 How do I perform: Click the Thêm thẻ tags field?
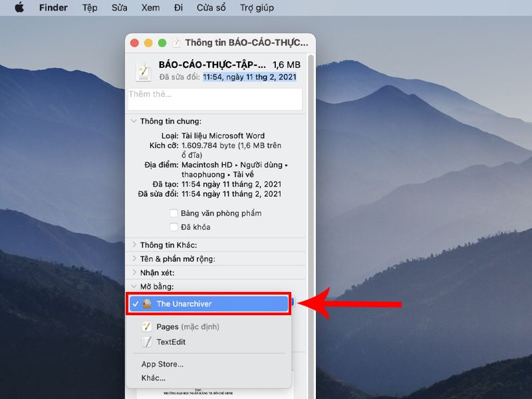click(215, 99)
